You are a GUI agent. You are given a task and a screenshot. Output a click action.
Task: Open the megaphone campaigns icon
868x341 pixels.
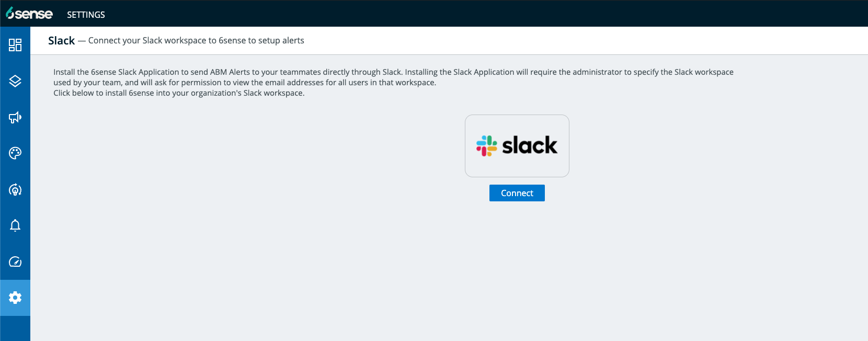(x=15, y=117)
